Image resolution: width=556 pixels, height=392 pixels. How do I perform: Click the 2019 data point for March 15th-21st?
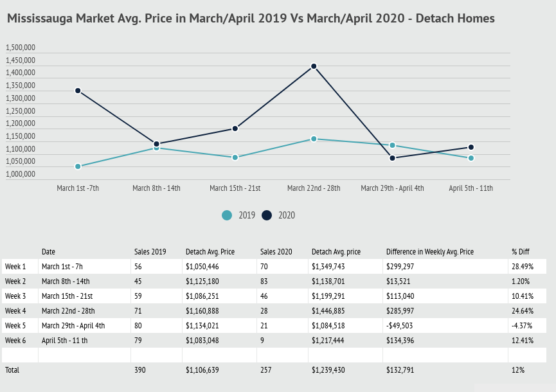(x=235, y=157)
